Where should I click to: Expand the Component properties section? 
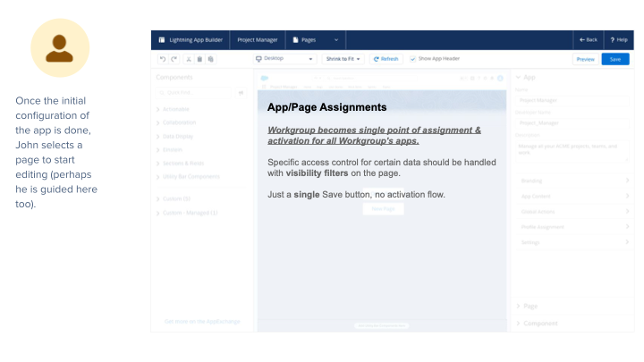coord(537,324)
